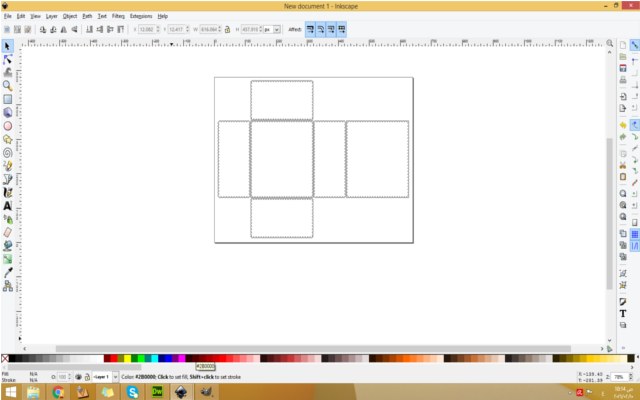Select the Selector arrow tool

tap(7, 46)
